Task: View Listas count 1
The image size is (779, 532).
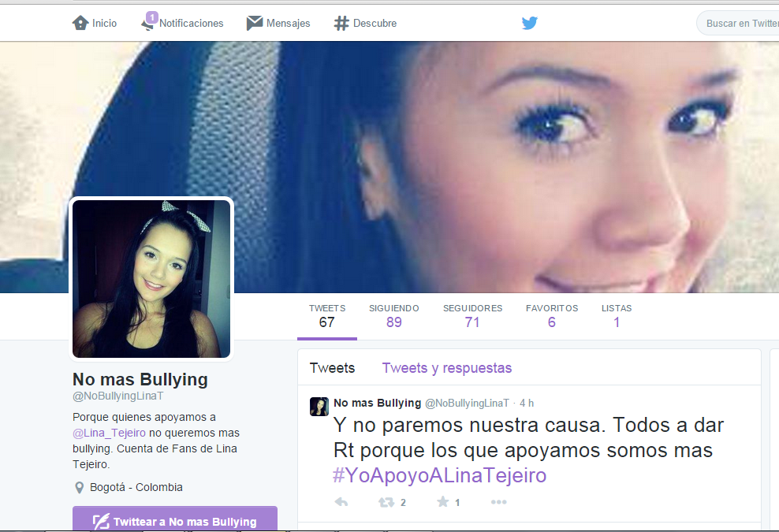Action: pyautogui.click(x=617, y=316)
